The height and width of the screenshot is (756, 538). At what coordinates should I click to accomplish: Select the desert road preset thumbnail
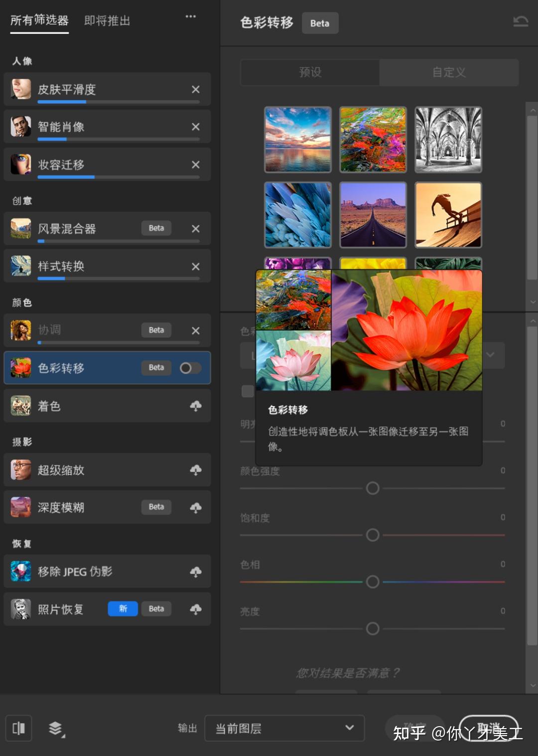pos(373,215)
